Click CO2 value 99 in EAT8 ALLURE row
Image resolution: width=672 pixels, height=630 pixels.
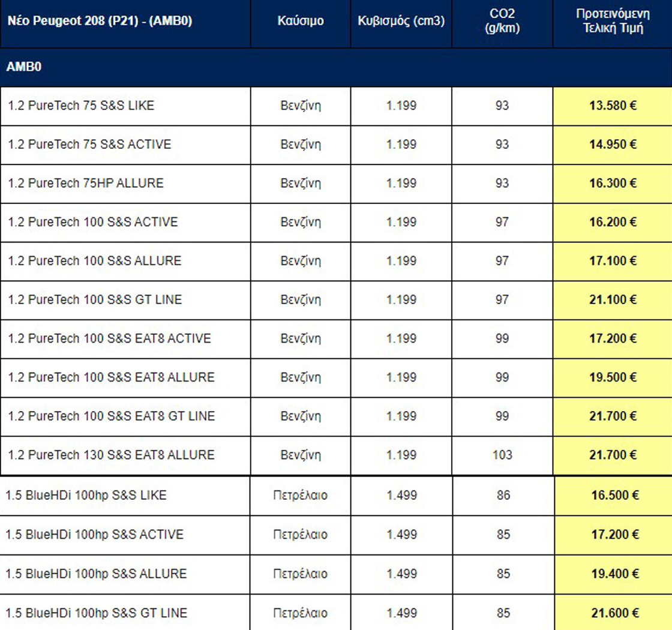[502, 377]
